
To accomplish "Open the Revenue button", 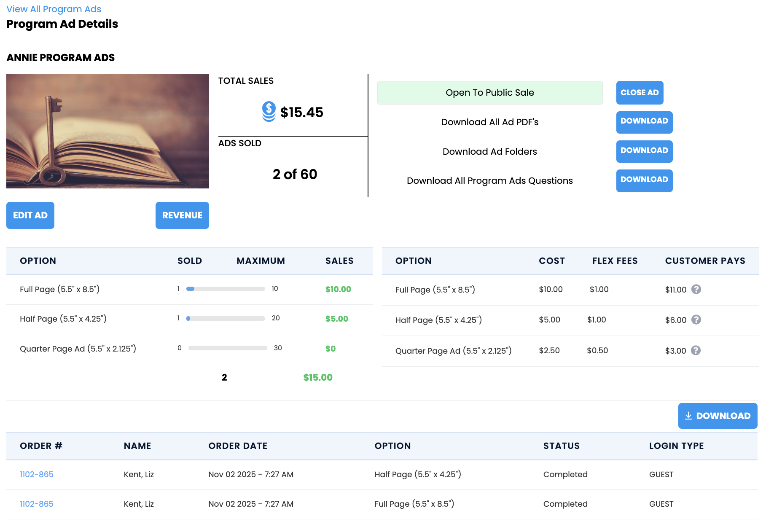I will [182, 215].
